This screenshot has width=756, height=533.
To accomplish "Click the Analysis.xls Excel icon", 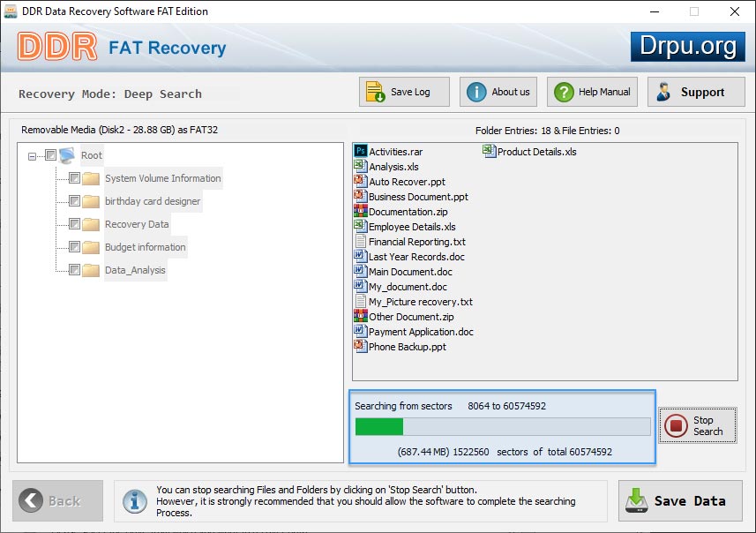I will click(360, 166).
